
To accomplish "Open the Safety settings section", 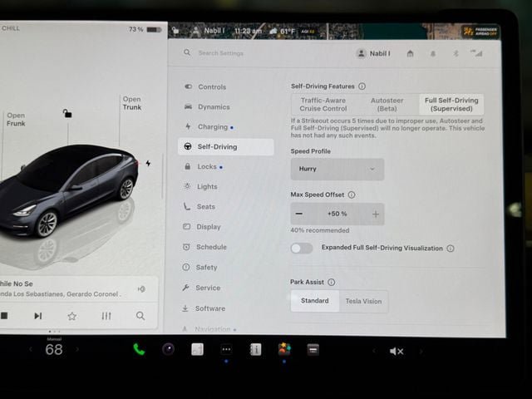I will tap(199, 268).
